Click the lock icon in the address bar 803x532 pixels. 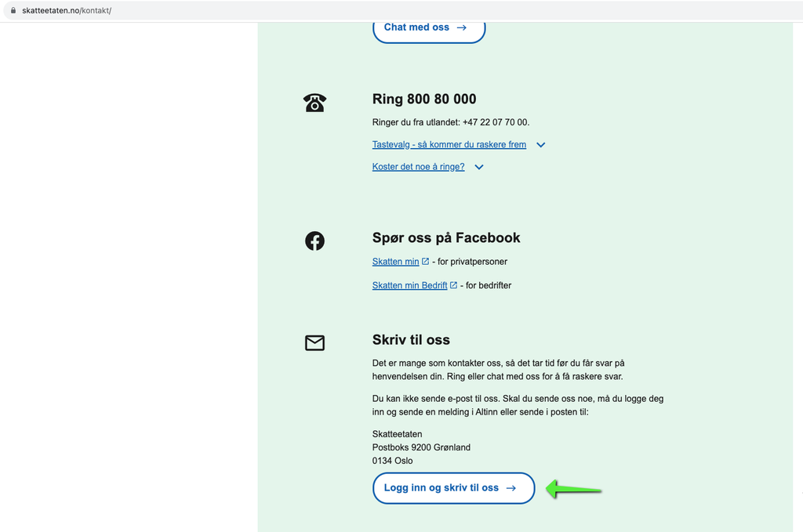point(13,11)
